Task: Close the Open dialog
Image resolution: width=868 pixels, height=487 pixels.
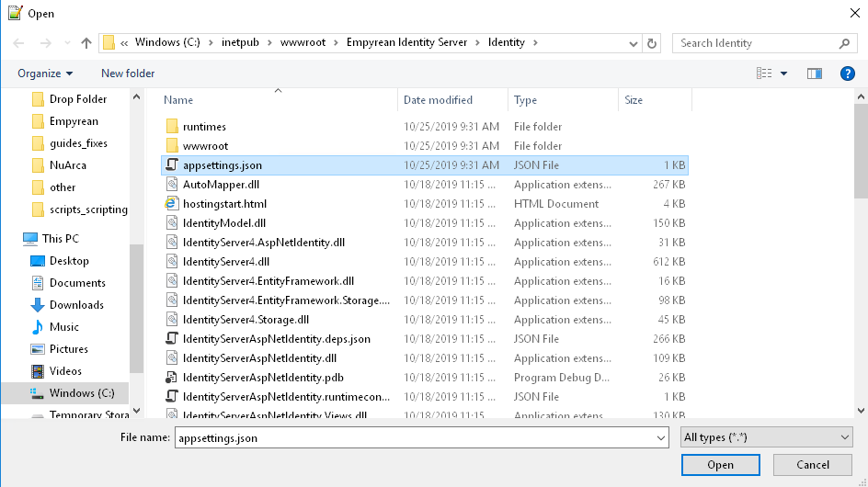Action: (x=855, y=13)
